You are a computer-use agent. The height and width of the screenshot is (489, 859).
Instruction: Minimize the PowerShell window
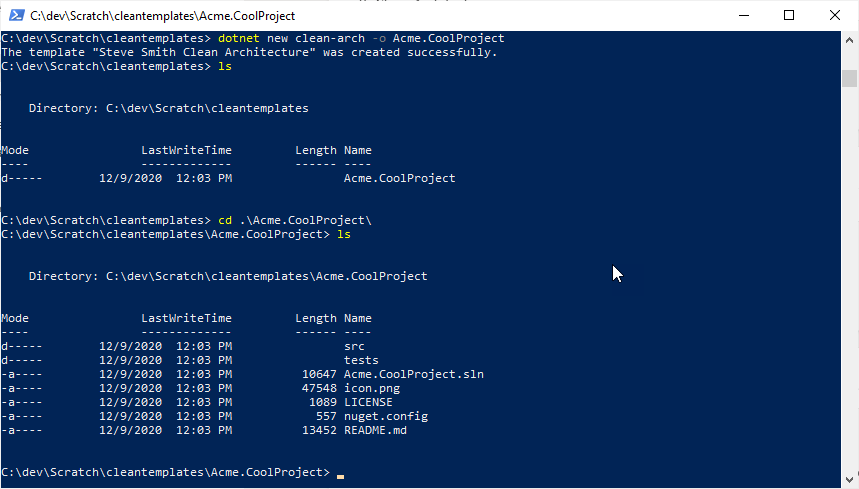(744, 15)
